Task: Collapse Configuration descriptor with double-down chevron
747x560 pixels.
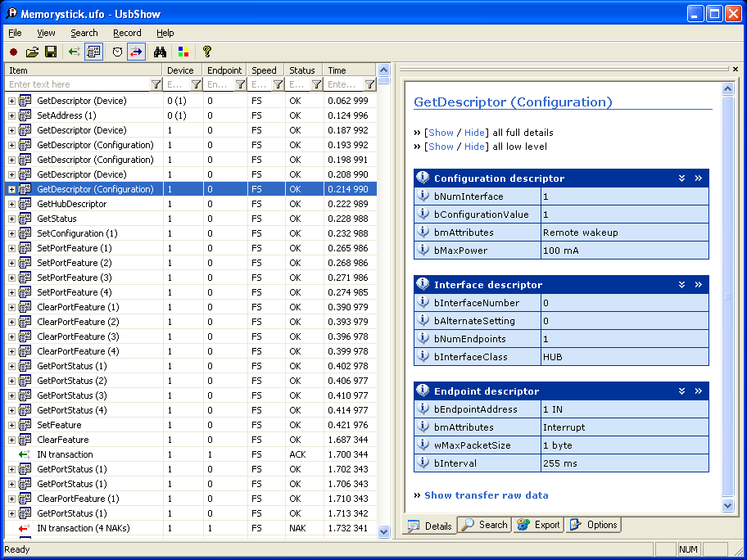Action: (681, 178)
